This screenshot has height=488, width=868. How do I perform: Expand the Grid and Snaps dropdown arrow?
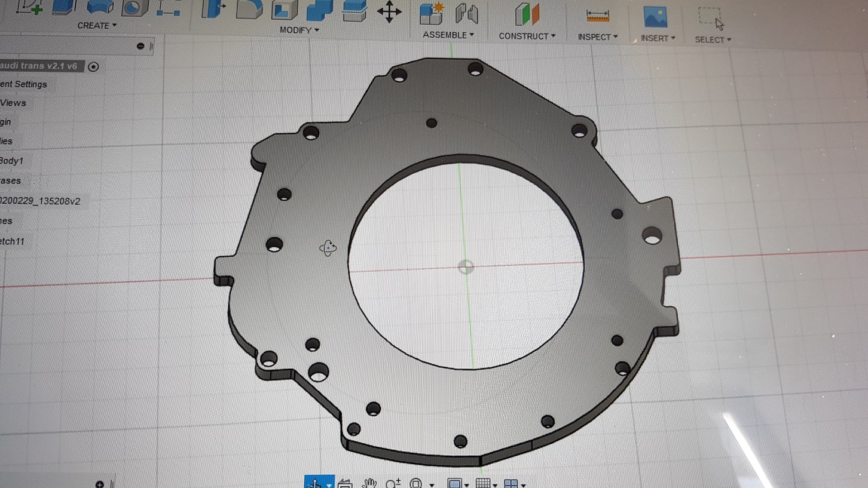(496, 484)
